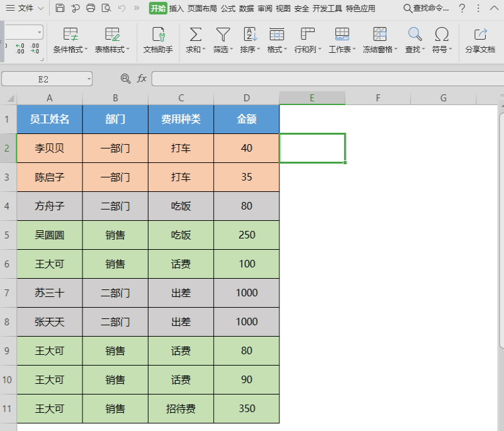Switch to the 公式 tab
The width and height of the screenshot is (504, 431).
(x=228, y=8)
